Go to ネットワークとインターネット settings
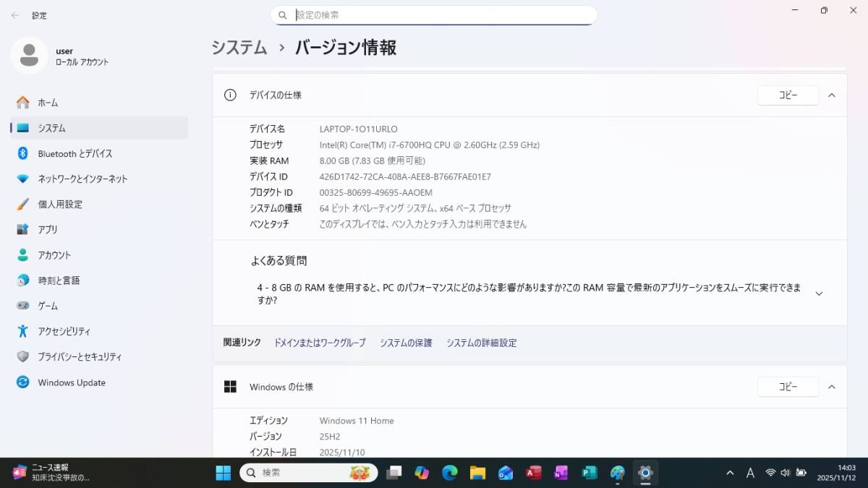This screenshot has height=488, width=868. 99,179
